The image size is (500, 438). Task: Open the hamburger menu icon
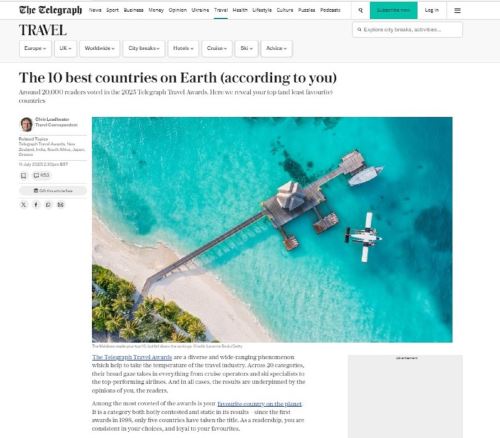pos(457,10)
